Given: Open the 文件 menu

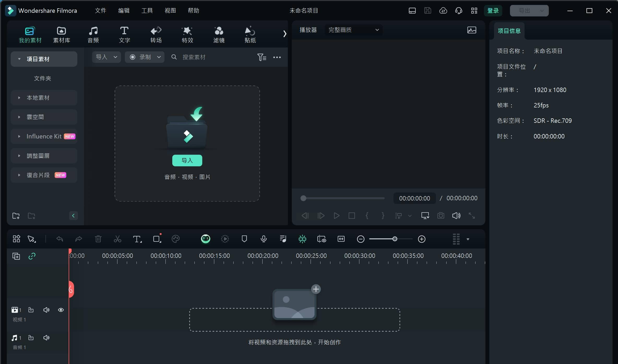Looking at the screenshot, I should [x=100, y=10].
